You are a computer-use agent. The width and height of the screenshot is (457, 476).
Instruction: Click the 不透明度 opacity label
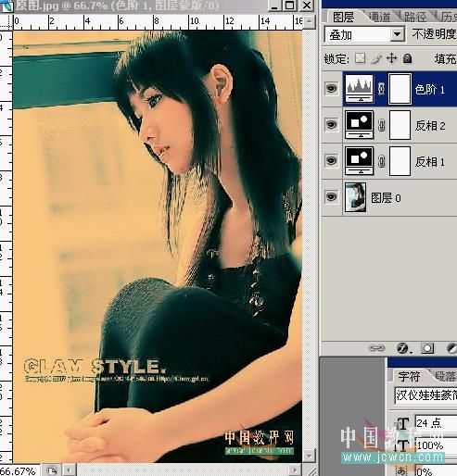(x=434, y=34)
